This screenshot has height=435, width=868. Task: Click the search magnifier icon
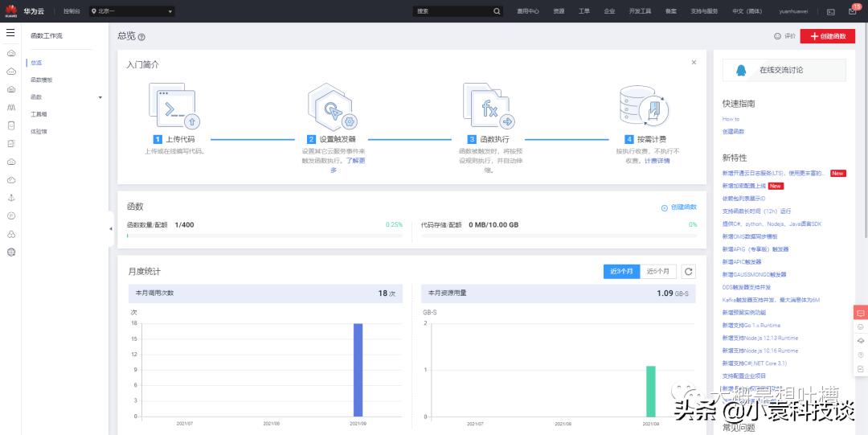point(497,11)
